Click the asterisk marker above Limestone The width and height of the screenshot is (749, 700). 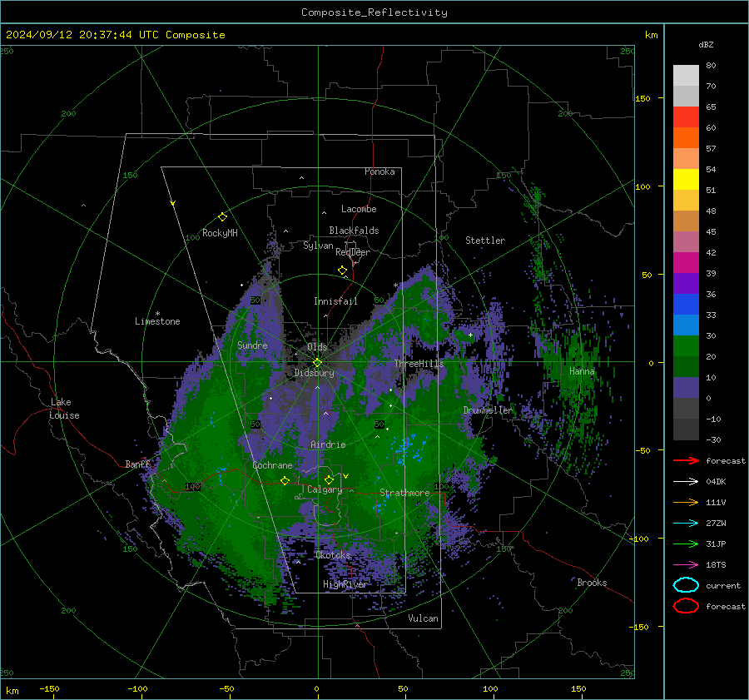[x=157, y=314]
